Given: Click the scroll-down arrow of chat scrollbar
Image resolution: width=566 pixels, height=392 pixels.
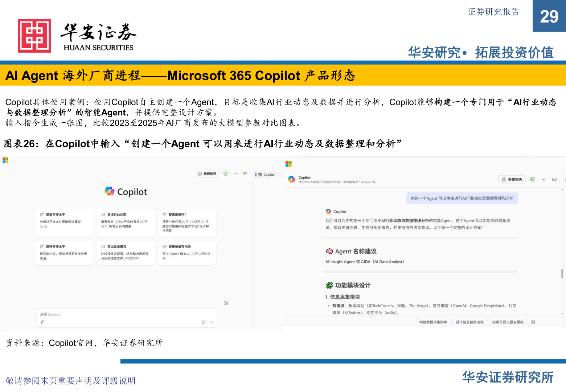Looking at the screenshot, I should coord(562,314).
